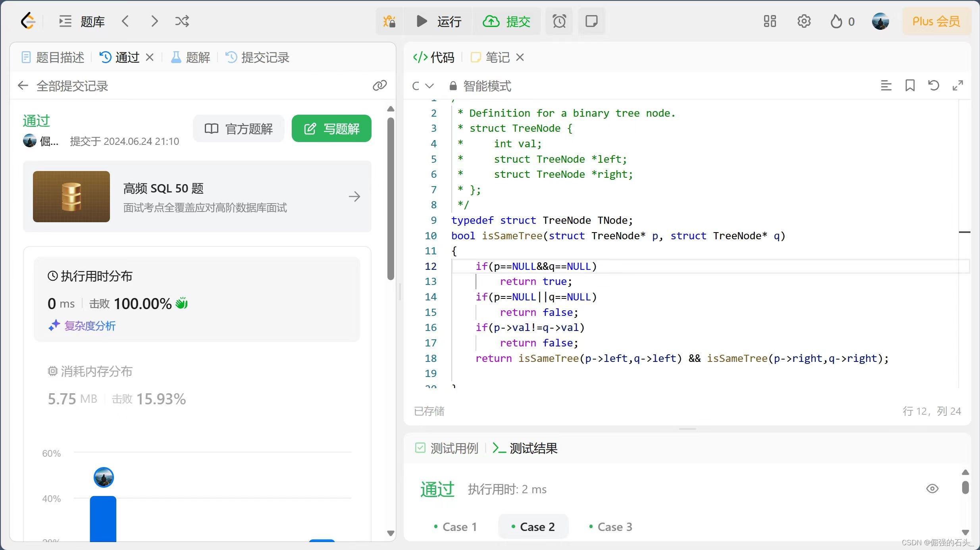Click the shuffle random problem icon
980x550 pixels.
182,21
